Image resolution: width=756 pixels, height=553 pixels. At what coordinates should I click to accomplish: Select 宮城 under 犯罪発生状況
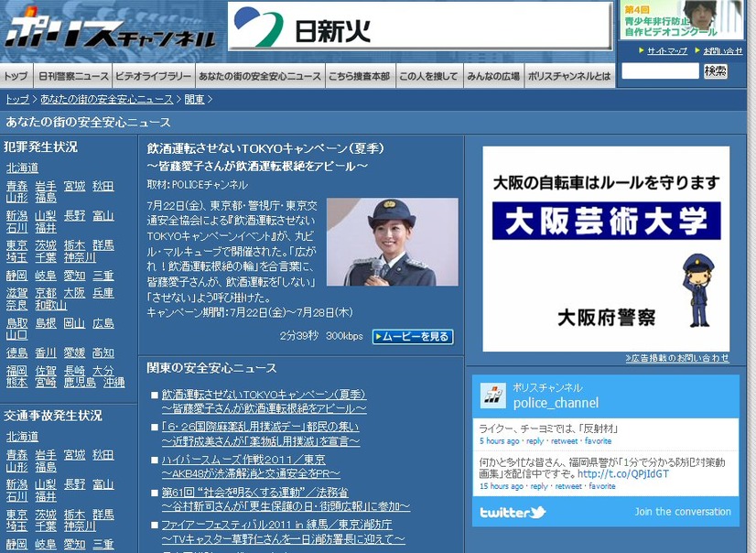coord(74,186)
